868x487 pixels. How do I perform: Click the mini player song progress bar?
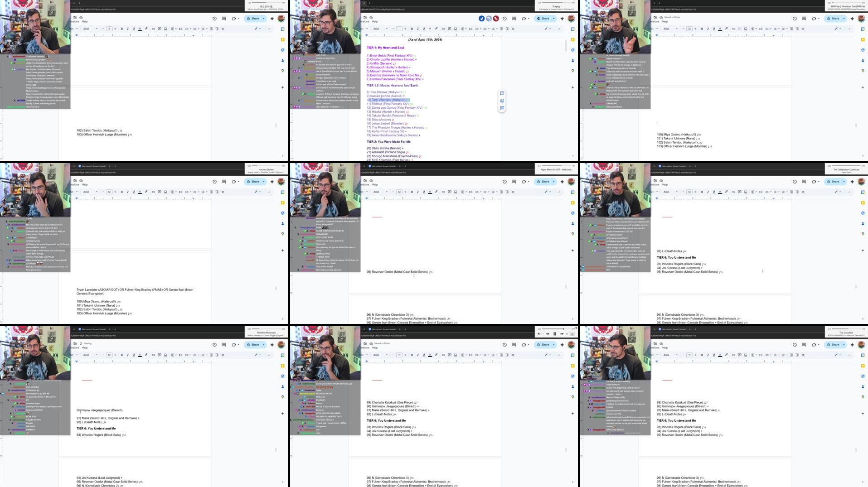tap(555, 329)
